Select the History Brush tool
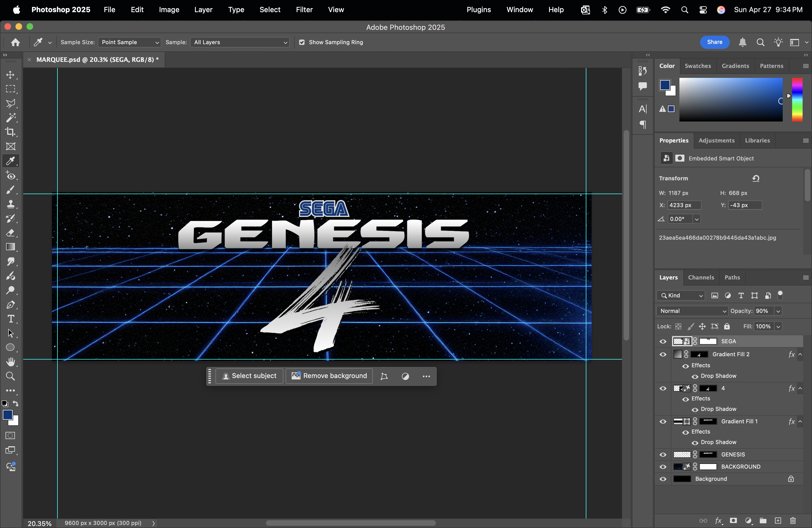 click(x=10, y=219)
